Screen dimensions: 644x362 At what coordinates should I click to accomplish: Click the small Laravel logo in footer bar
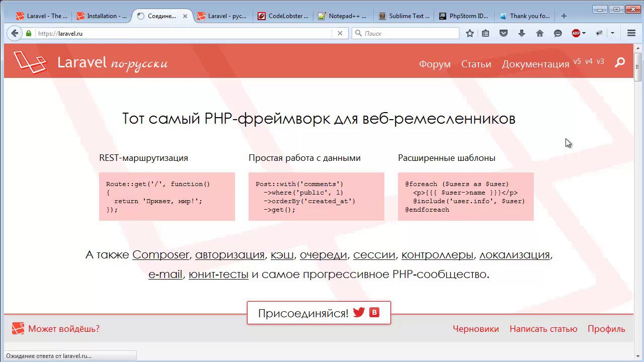[18, 329]
